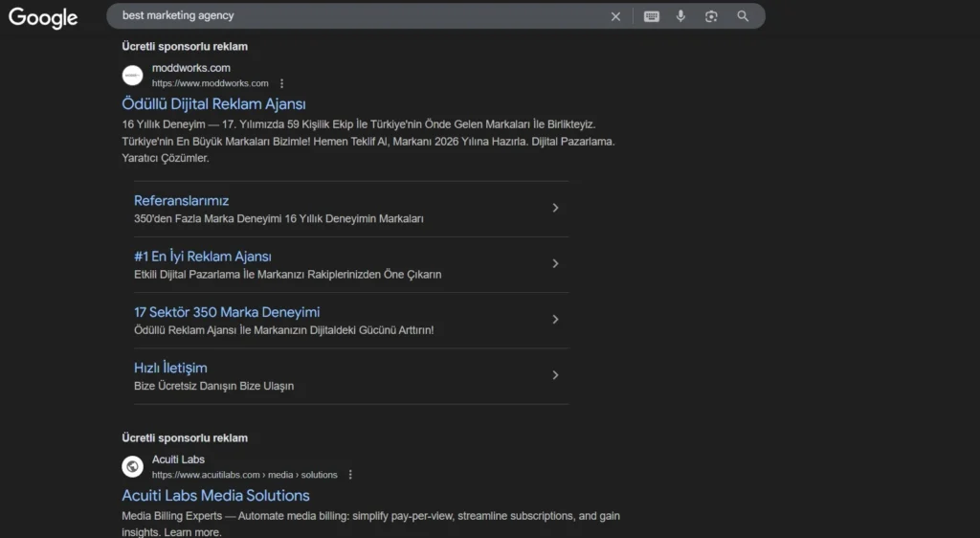Click the Acuiti Labs globe favicon
Image resolution: width=980 pixels, height=538 pixels.
click(x=132, y=466)
